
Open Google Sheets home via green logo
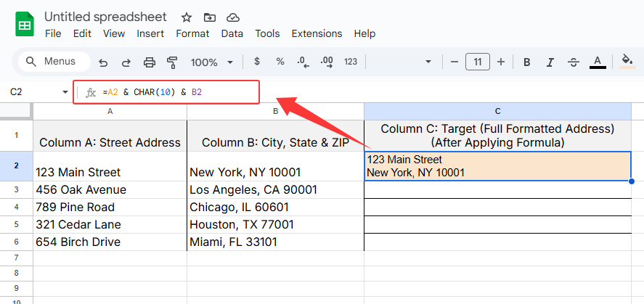coord(25,24)
